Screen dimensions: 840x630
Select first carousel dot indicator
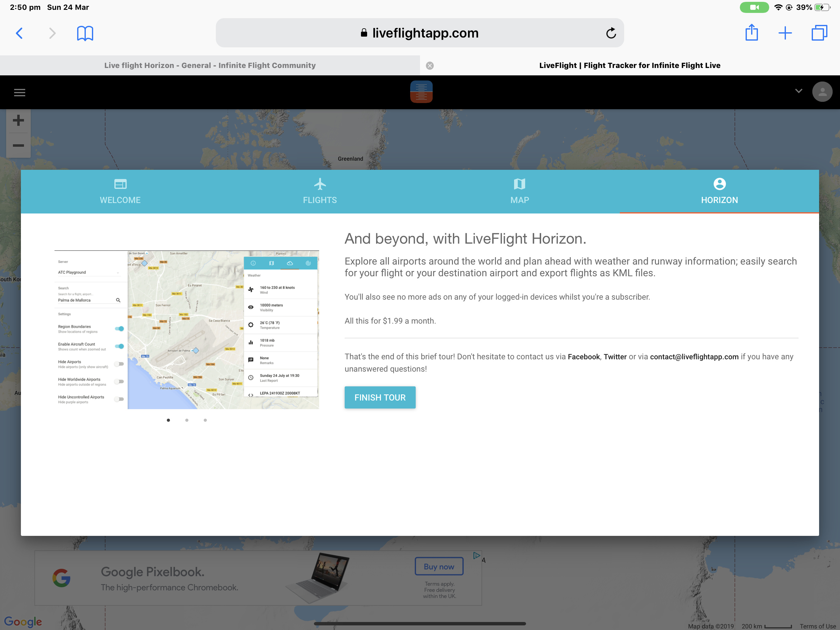click(x=168, y=420)
